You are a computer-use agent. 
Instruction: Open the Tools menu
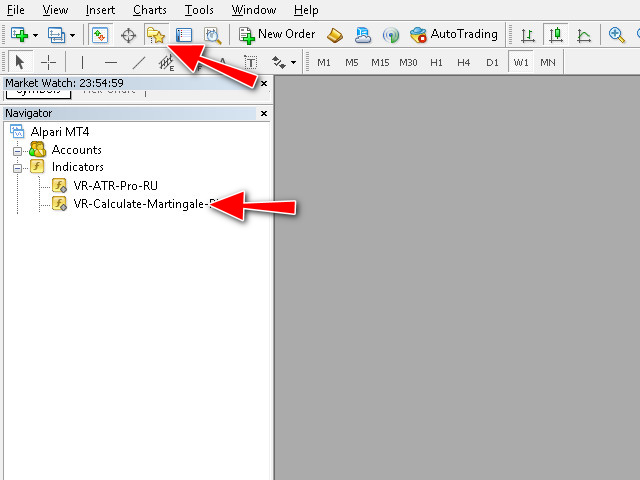199,10
